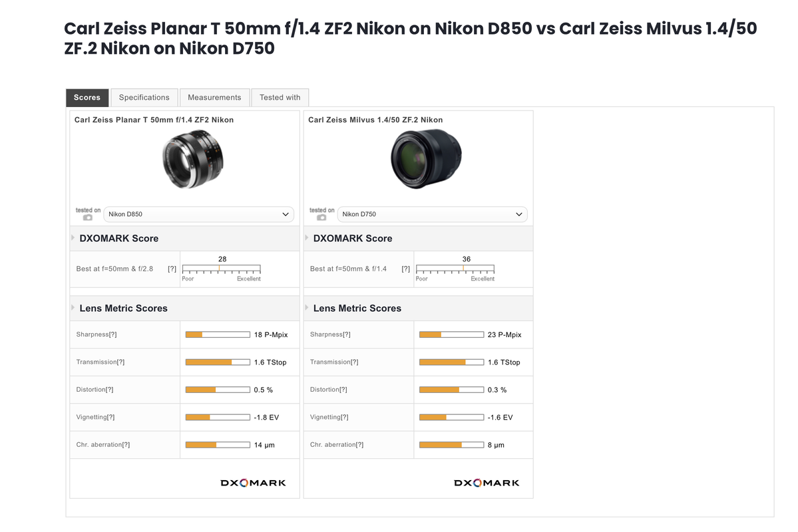Click [?] help beside Best at f/1.4
Image resolution: width=798 pixels, height=532 pixels.
(x=405, y=269)
